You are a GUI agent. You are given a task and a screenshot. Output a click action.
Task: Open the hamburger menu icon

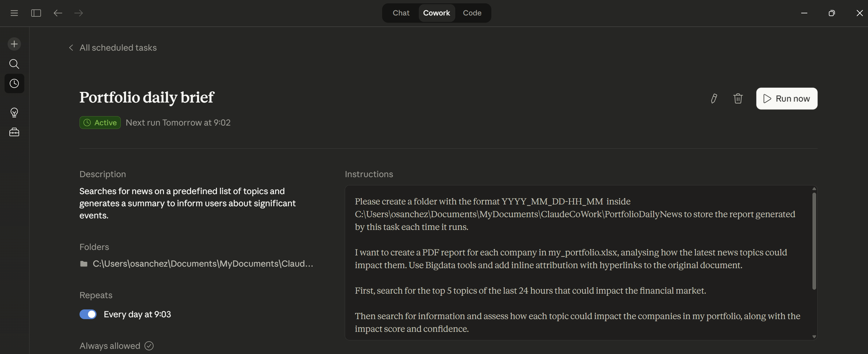click(x=14, y=13)
